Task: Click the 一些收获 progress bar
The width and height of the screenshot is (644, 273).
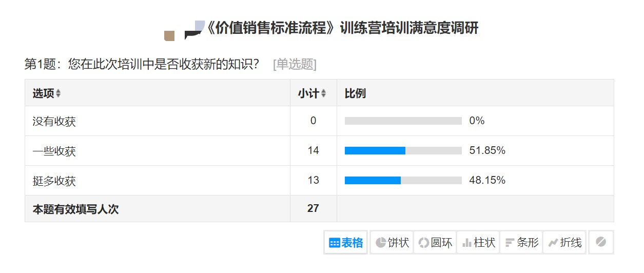Action: point(403,150)
